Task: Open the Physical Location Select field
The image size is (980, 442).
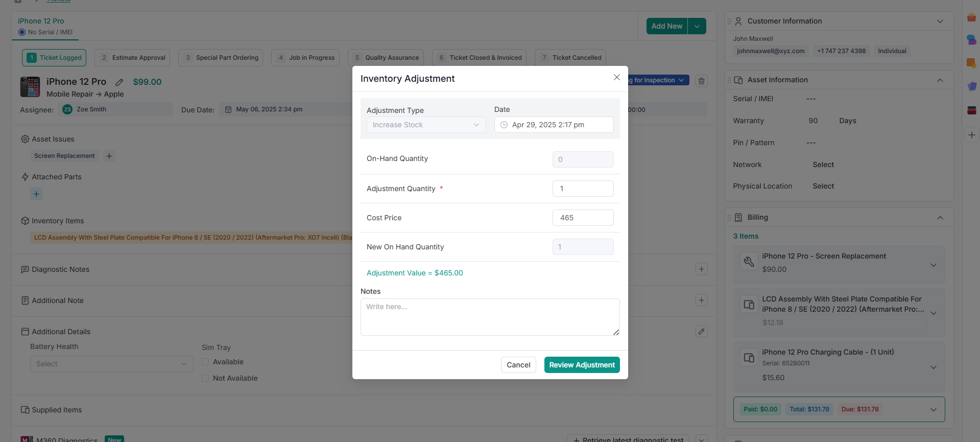Action: tap(823, 186)
